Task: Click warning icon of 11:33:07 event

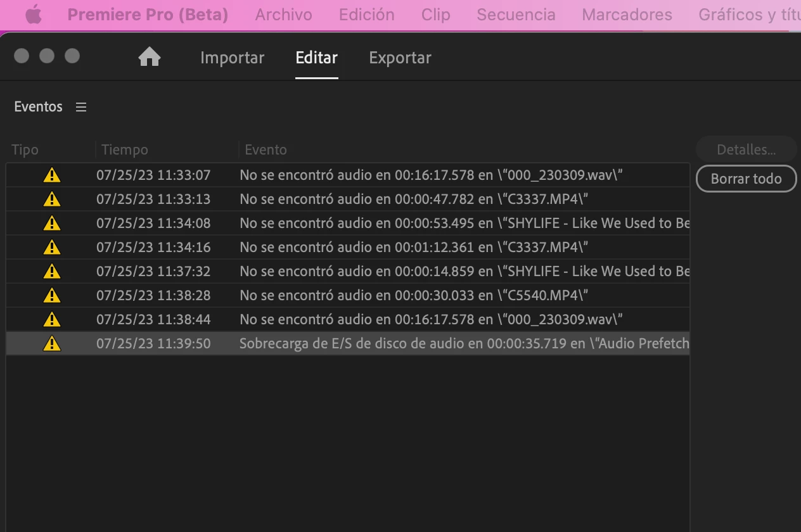Action: (52, 175)
